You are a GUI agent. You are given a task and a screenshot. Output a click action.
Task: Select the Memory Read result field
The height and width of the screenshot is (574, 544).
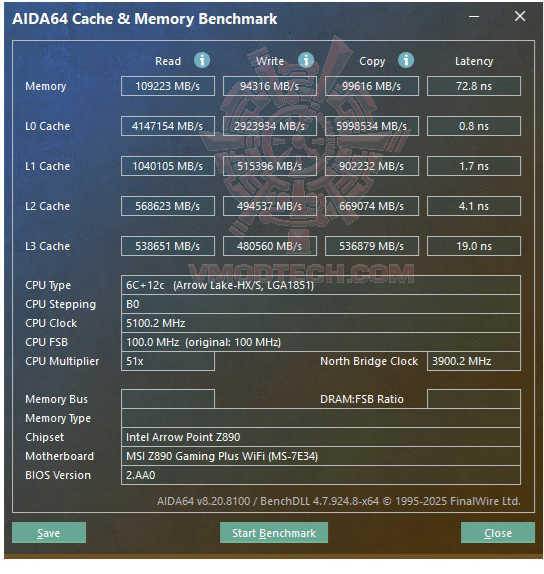168,86
